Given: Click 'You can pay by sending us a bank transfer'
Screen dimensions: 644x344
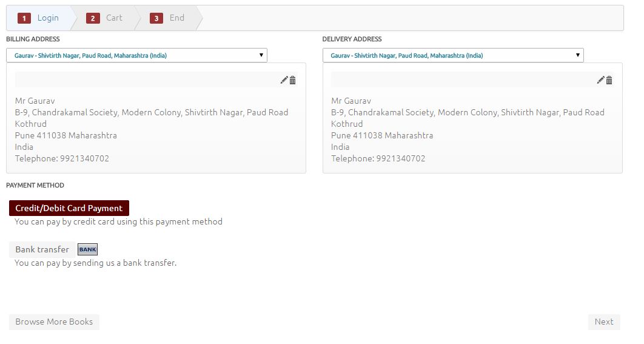Looking at the screenshot, I should pos(96,263).
